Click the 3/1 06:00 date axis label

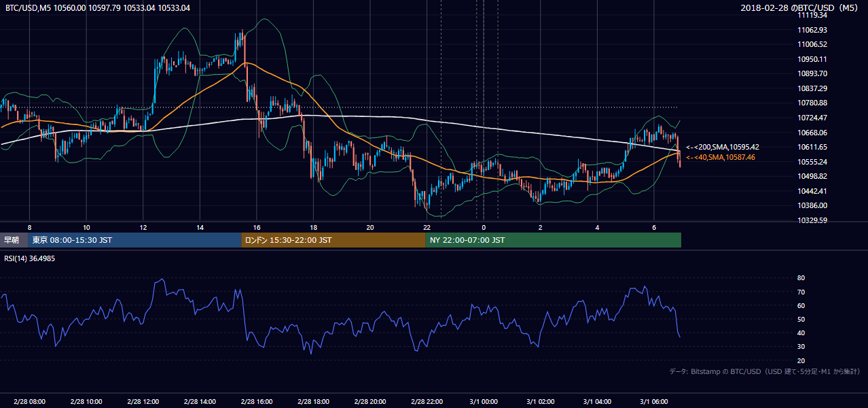(654, 402)
